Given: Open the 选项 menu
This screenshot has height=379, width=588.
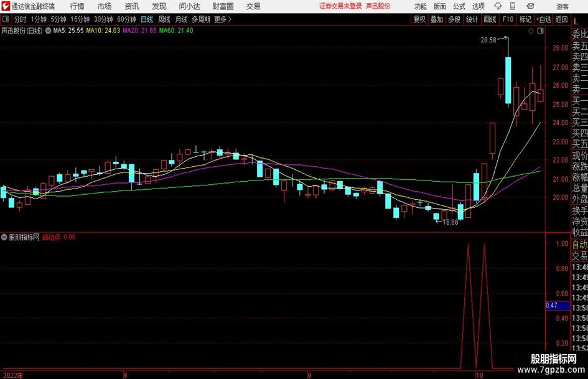Looking at the screenshot, I should [x=478, y=6].
